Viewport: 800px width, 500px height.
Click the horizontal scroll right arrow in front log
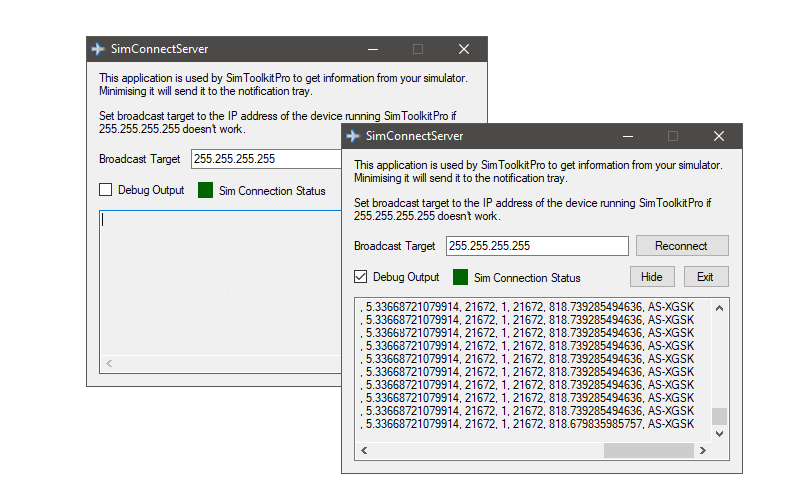pyautogui.click(x=703, y=451)
